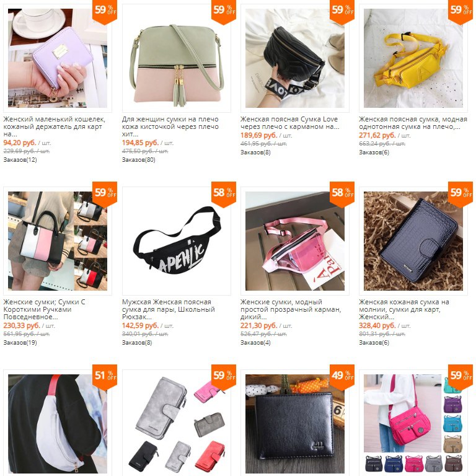View the yellow waist bag photo
Image resolution: width=476 pixels, height=476 pixels.
tap(413, 58)
